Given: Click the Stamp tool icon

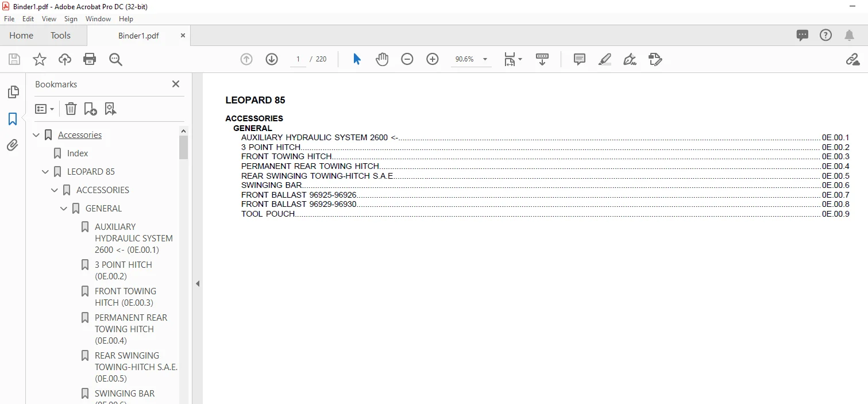Looking at the screenshot, I should (x=655, y=59).
